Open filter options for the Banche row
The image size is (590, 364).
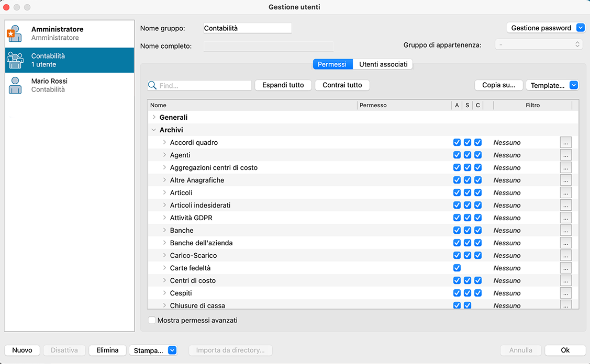[x=565, y=231]
